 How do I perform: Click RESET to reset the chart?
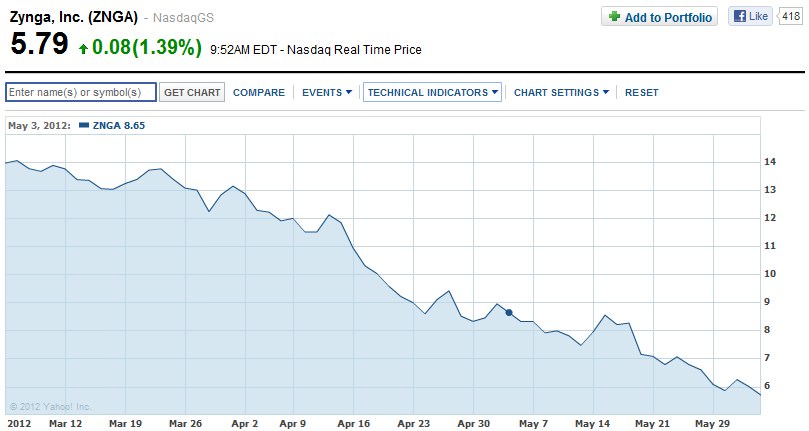point(641,92)
